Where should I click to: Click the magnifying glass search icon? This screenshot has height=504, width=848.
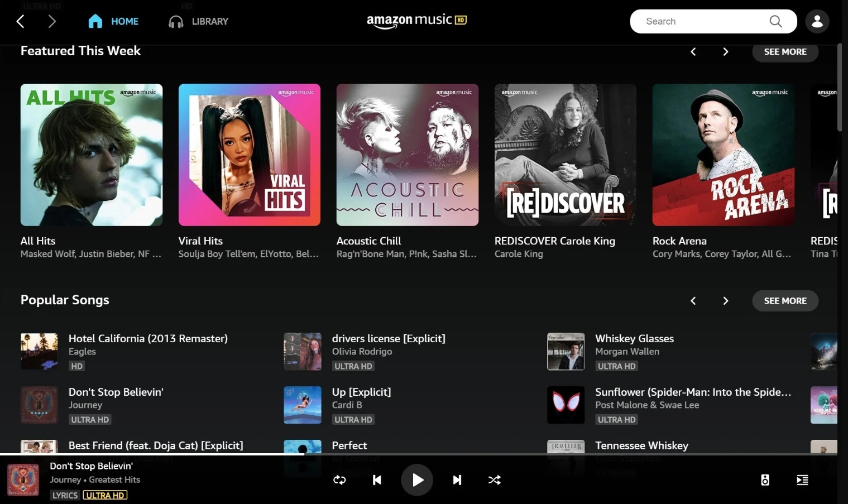tap(775, 21)
